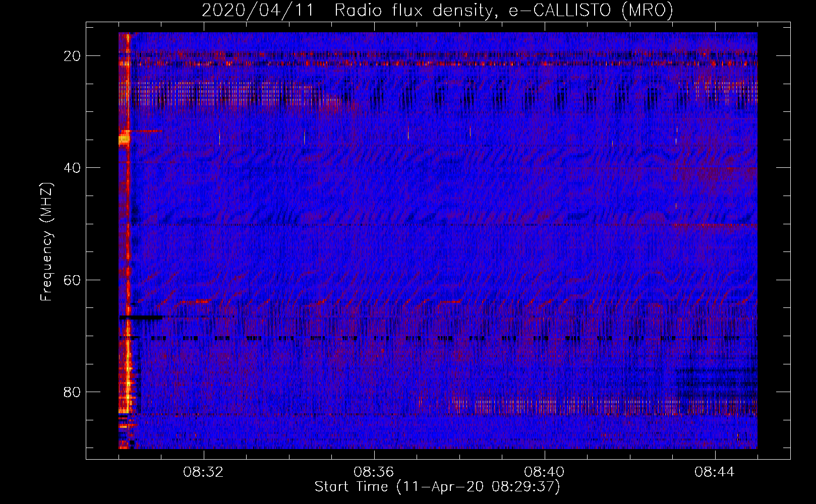Click the 08:32 time tick label
Screen dimensions: 816x504
click(203, 472)
